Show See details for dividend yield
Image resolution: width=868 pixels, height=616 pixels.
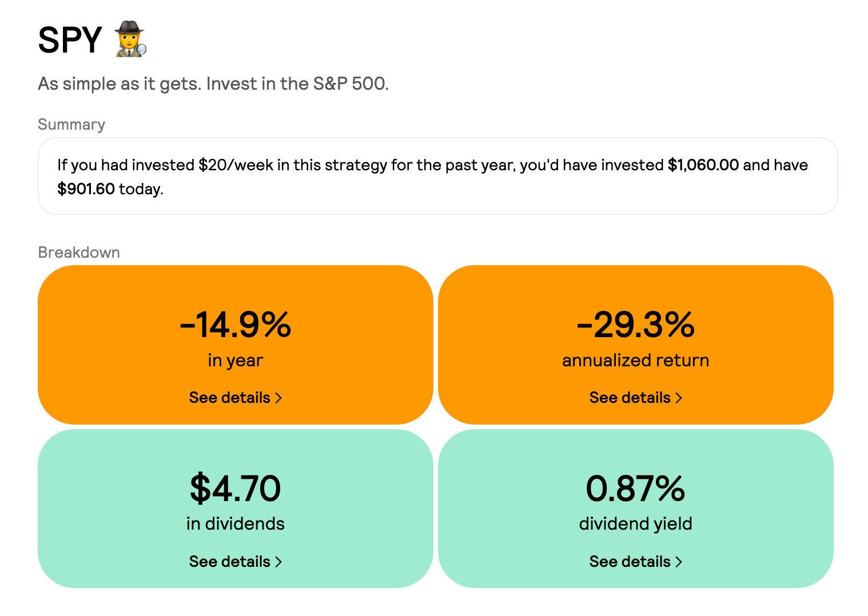coord(630,562)
